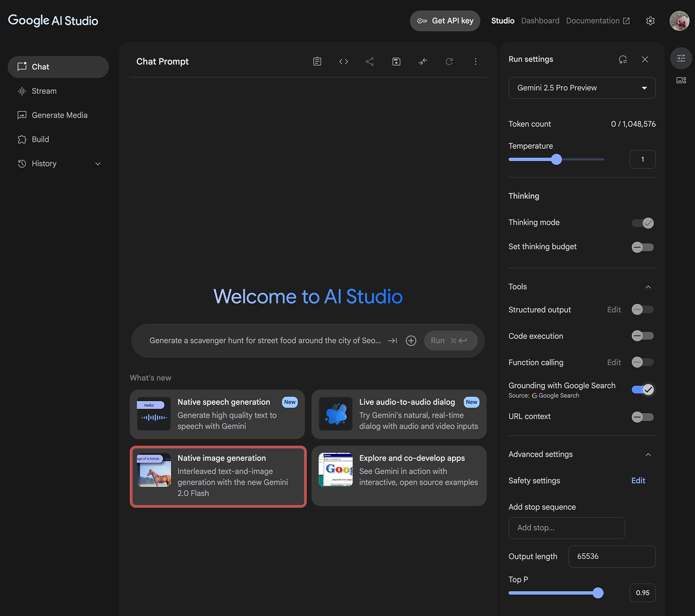Click the Google search thumbnail on Explore apps
Image resolution: width=695 pixels, height=616 pixels.
pyautogui.click(x=336, y=470)
